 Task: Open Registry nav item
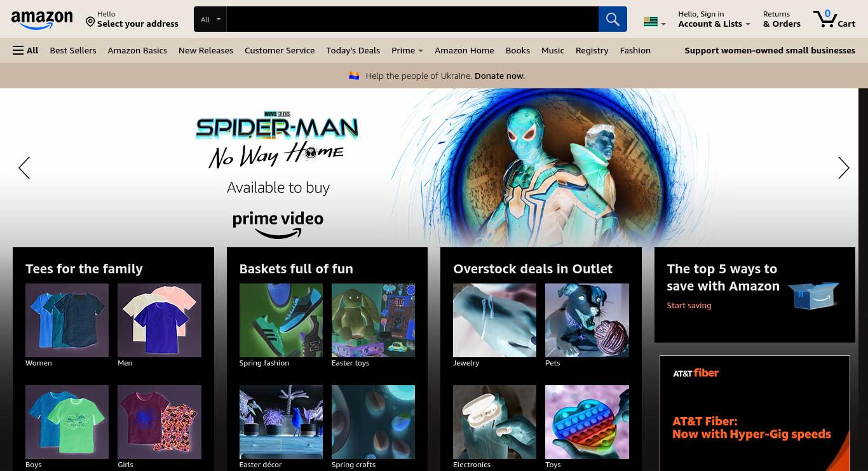[x=592, y=50]
